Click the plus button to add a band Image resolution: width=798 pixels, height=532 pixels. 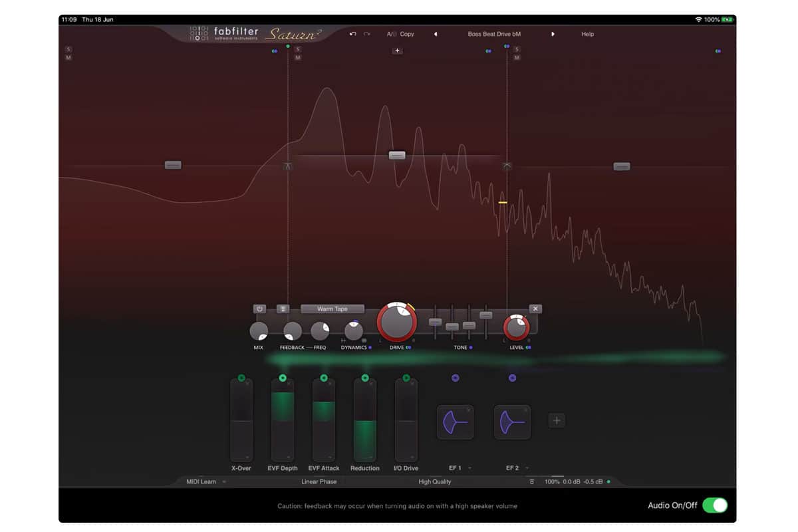pyautogui.click(x=397, y=51)
